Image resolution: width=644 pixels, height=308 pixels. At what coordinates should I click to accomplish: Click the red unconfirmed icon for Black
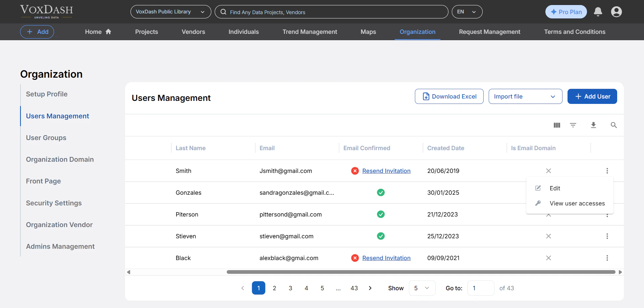pyautogui.click(x=355, y=258)
